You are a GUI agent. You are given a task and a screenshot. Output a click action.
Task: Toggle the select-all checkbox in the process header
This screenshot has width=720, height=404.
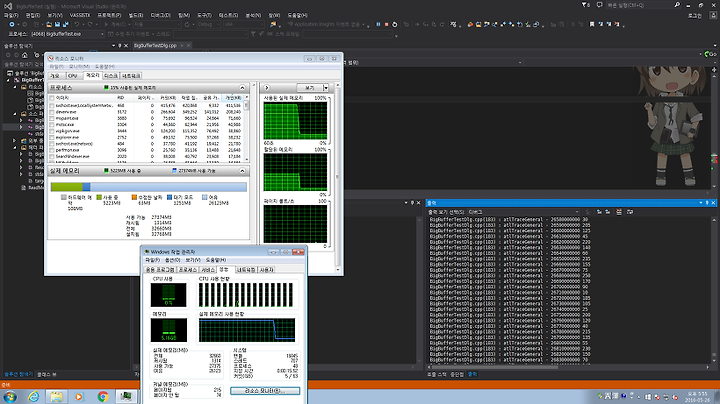(x=53, y=97)
